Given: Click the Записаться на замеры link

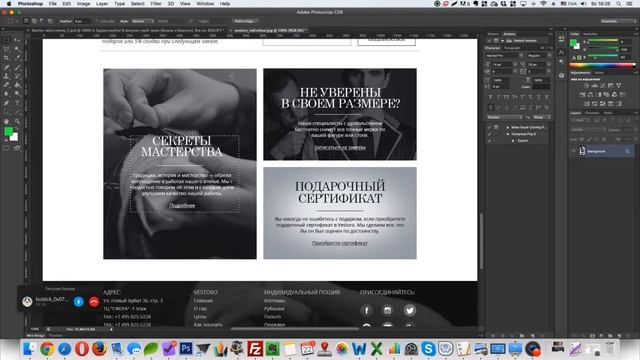Looking at the screenshot, I should point(340,147).
